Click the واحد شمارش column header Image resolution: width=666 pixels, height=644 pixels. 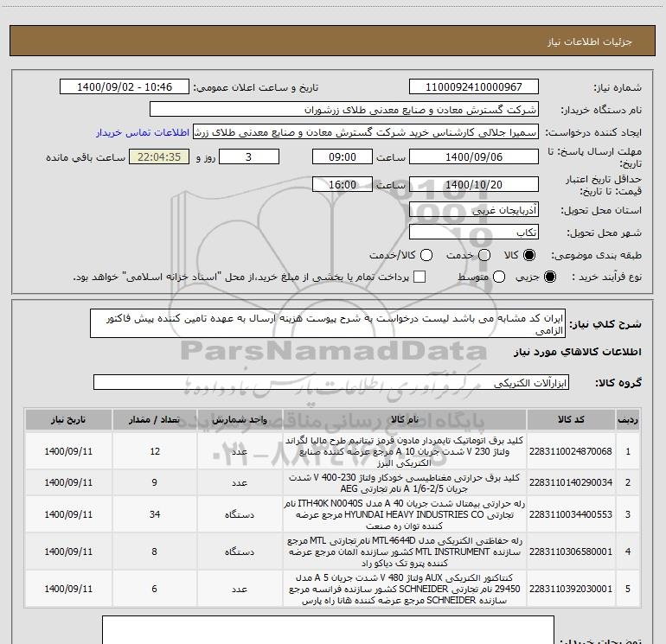[x=240, y=420]
